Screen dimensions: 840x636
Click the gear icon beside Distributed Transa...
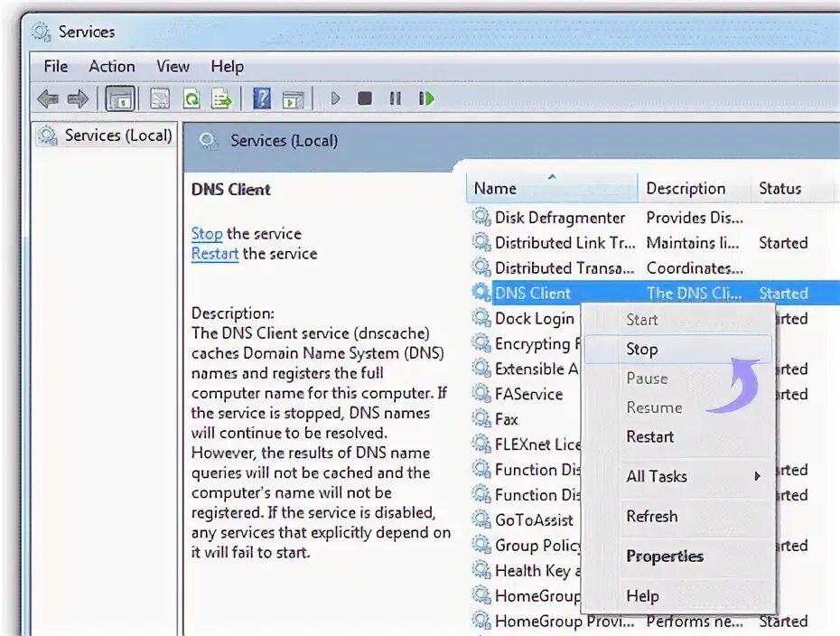pyautogui.click(x=481, y=267)
